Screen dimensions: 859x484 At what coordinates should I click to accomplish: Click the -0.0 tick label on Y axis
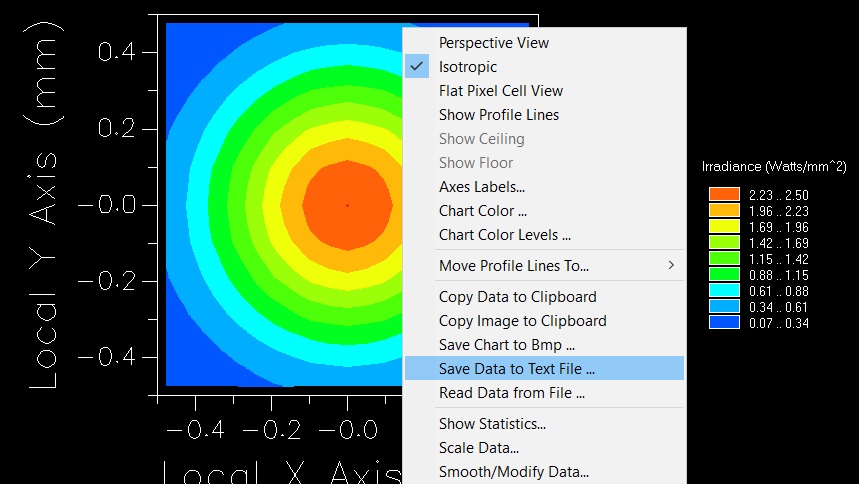[x=107, y=205]
